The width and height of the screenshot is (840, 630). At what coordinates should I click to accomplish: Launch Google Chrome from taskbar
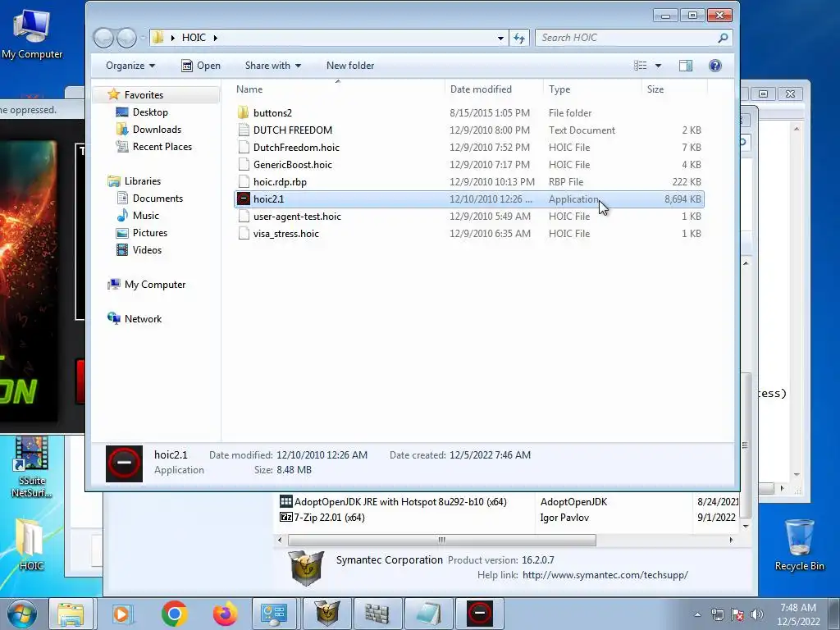tap(174, 614)
